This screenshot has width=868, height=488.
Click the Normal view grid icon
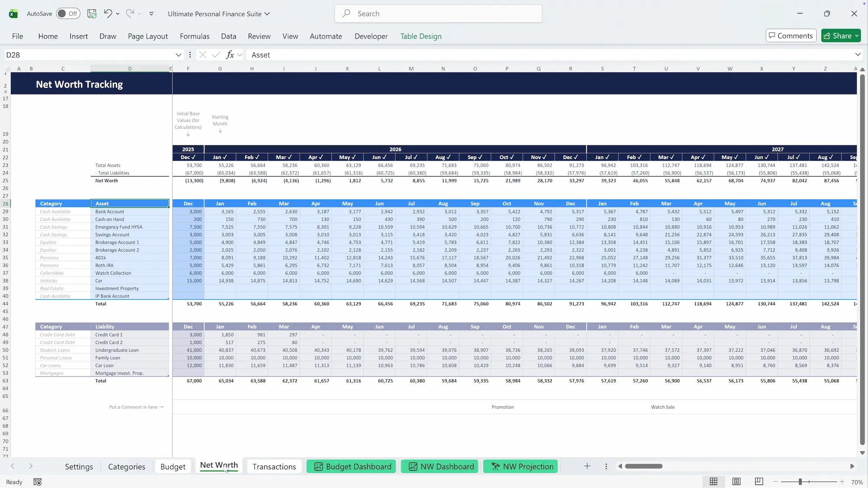(x=713, y=481)
